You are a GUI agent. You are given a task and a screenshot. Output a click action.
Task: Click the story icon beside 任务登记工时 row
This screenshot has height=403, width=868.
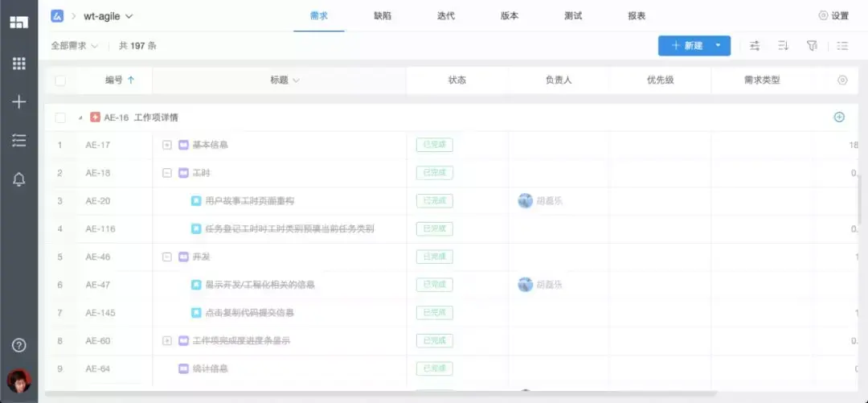coord(196,228)
